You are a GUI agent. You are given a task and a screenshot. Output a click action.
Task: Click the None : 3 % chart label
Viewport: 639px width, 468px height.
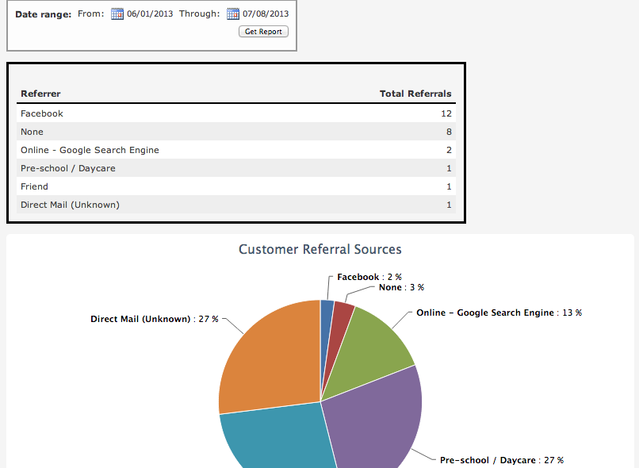click(x=401, y=287)
